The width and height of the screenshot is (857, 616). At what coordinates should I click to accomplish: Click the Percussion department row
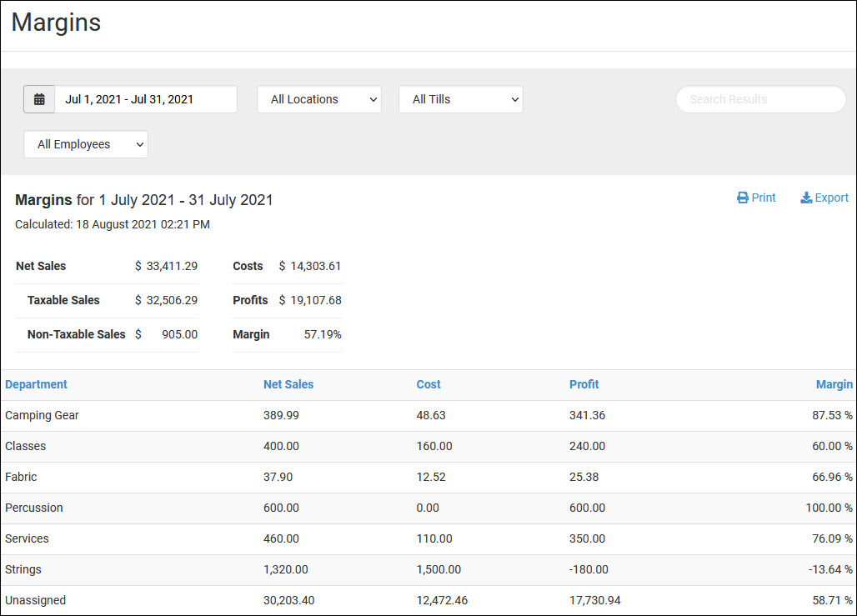[34, 508]
